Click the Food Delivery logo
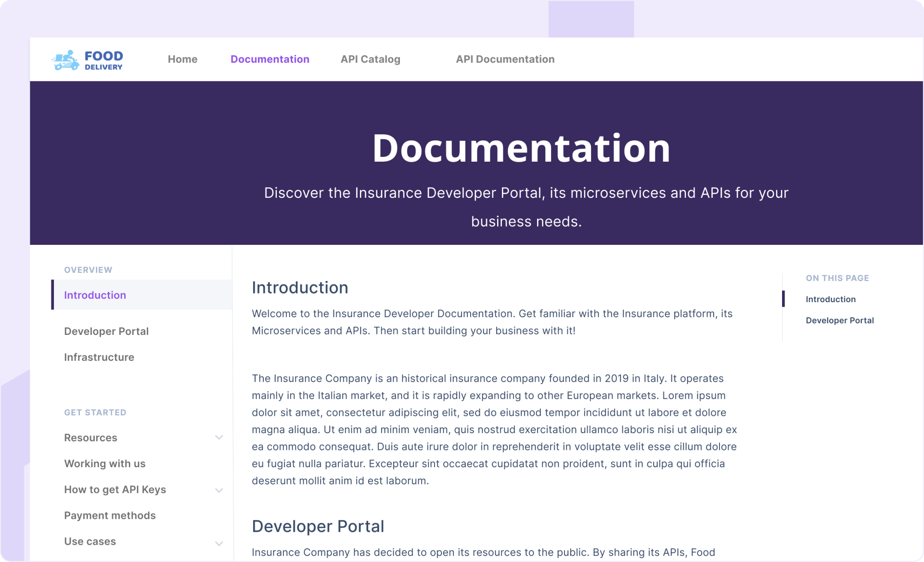Screen dimensions: 924x562 click(87, 60)
